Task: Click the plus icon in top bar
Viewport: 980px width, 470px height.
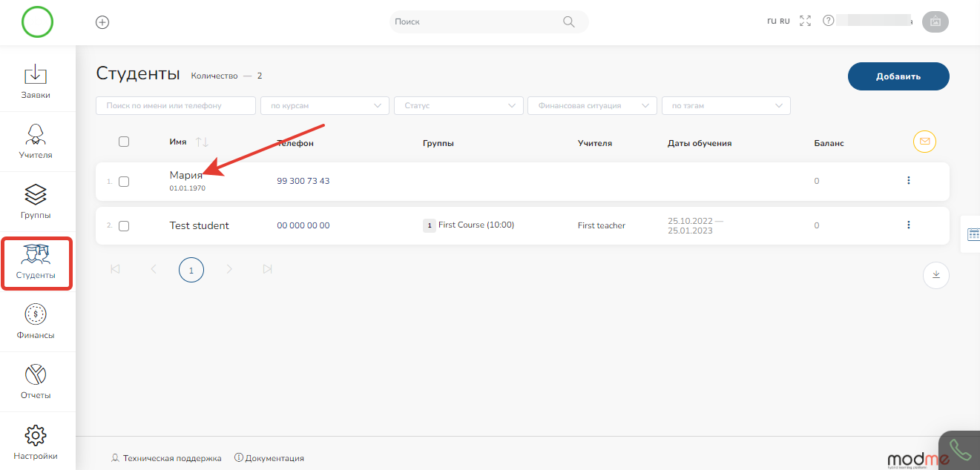Action: pos(102,22)
